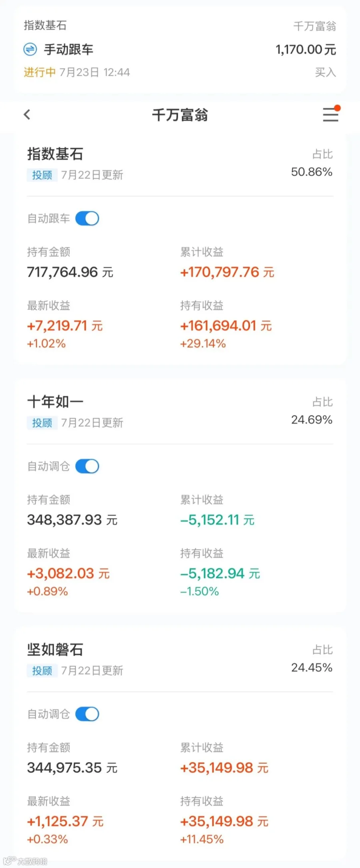Toggle 自动调仓 for 坚如磐石

coord(87,714)
